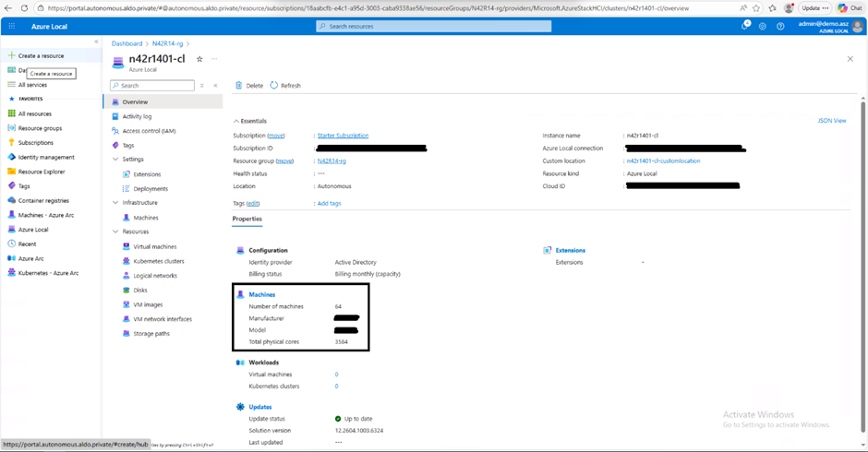The image size is (868, 452).
Task: Click the Virtual machines icon in Resources
Action: (127, 246)
